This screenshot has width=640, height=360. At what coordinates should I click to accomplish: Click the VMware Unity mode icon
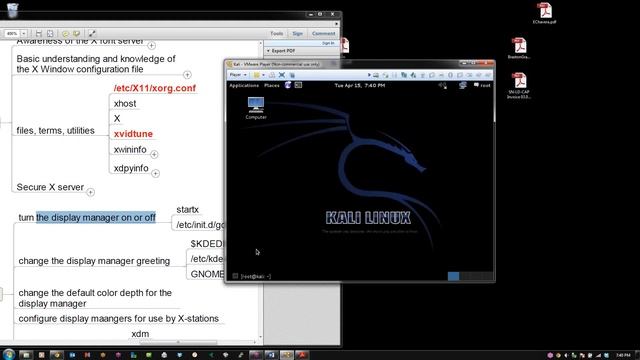tap(292, 75)
